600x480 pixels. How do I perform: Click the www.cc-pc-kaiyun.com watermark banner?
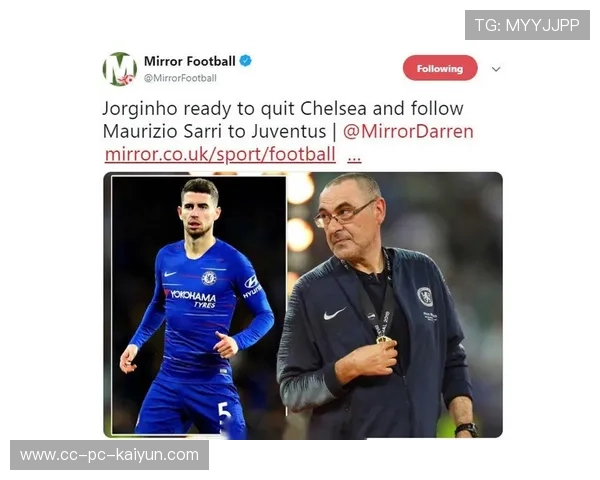(109, 455)
